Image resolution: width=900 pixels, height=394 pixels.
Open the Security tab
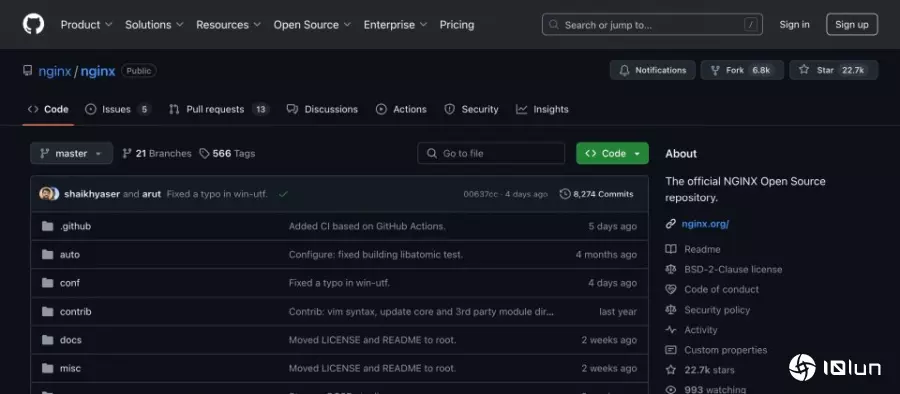(x=471, y=109)
